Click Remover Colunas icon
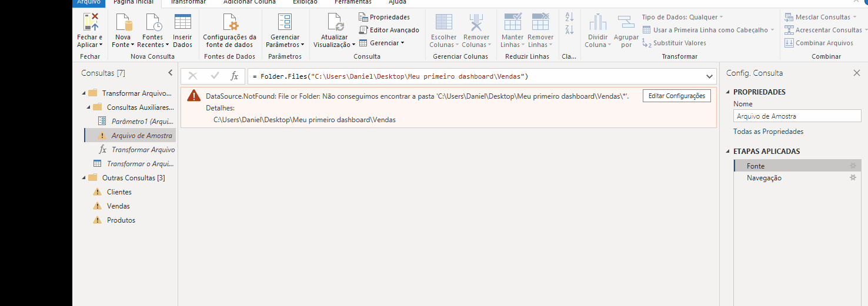868x306 pixels. 476,22
